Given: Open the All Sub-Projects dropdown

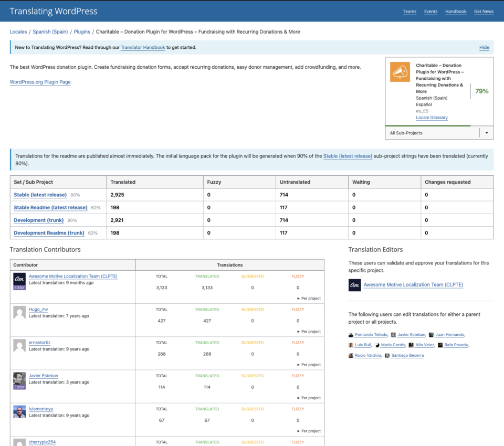Looking at the screenshot, I should 439,133.
